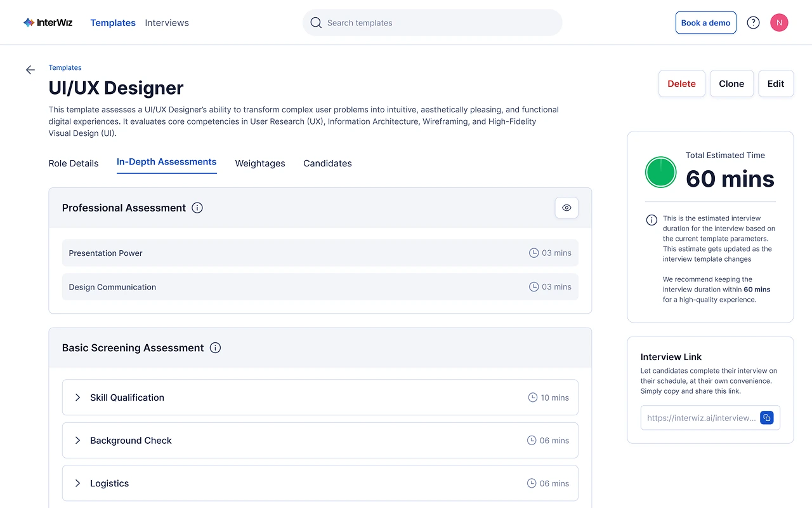Click the Book a demo button
Screen dimensions: 812x508
(x=705, y=23)
